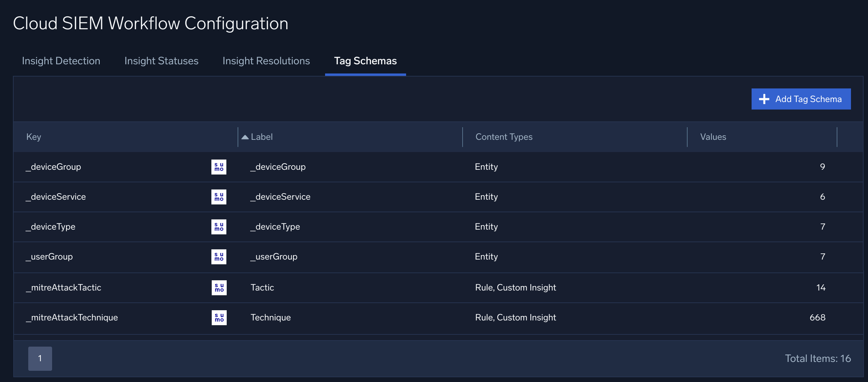868x382 pixels.
Task: Switch to Insight Statuses tab
Action: coord(161,60)
